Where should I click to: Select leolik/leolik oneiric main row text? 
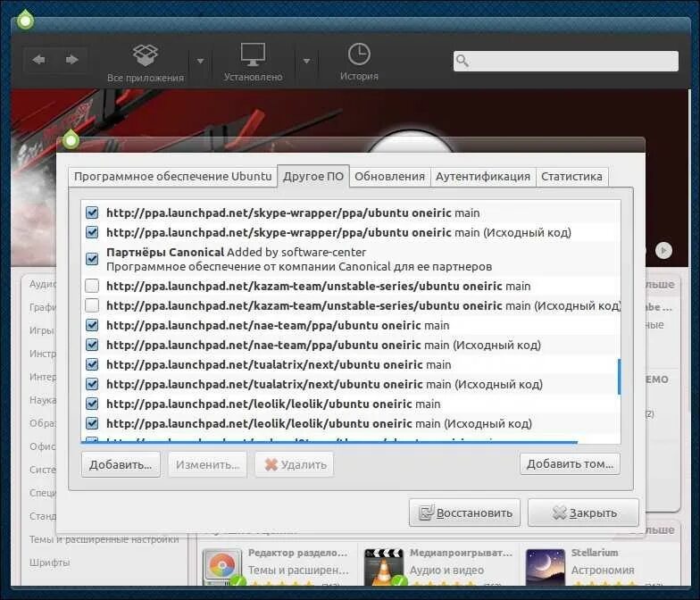tap(273, 404)
